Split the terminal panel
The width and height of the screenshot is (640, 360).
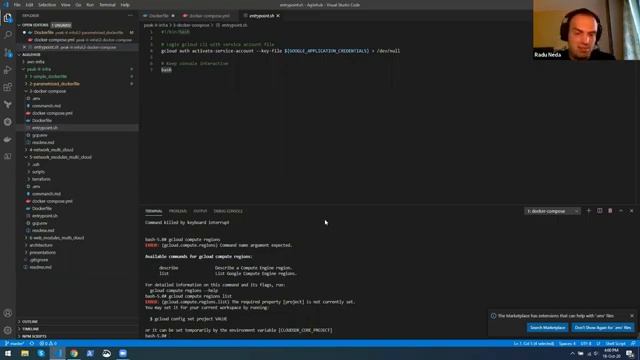click(x=599, y=211)
